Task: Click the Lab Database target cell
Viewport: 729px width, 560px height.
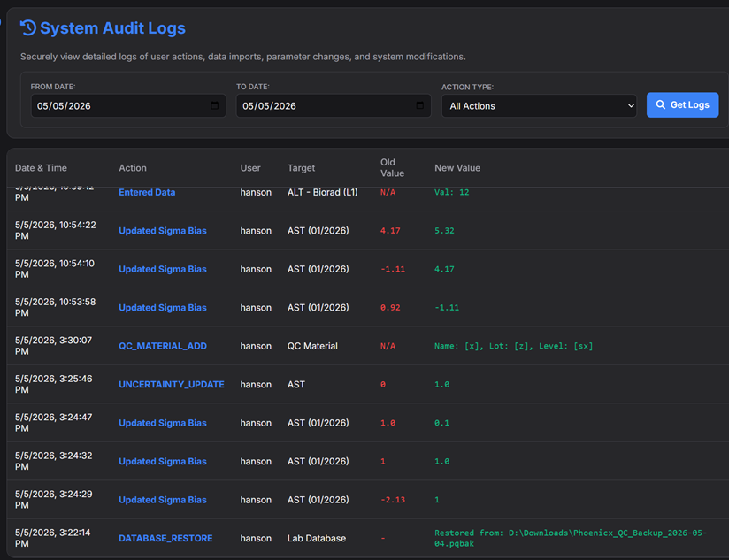Action: 317,538
